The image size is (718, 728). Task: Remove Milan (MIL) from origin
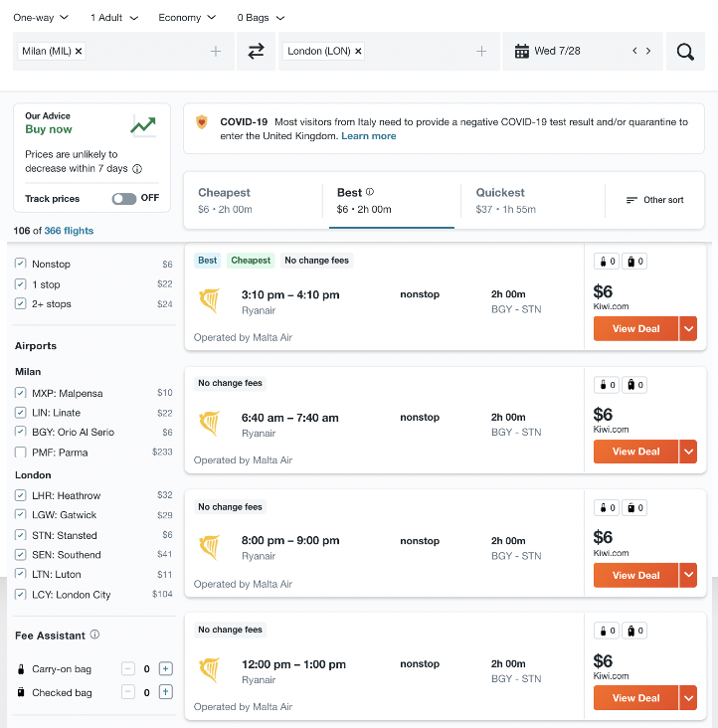79,51
